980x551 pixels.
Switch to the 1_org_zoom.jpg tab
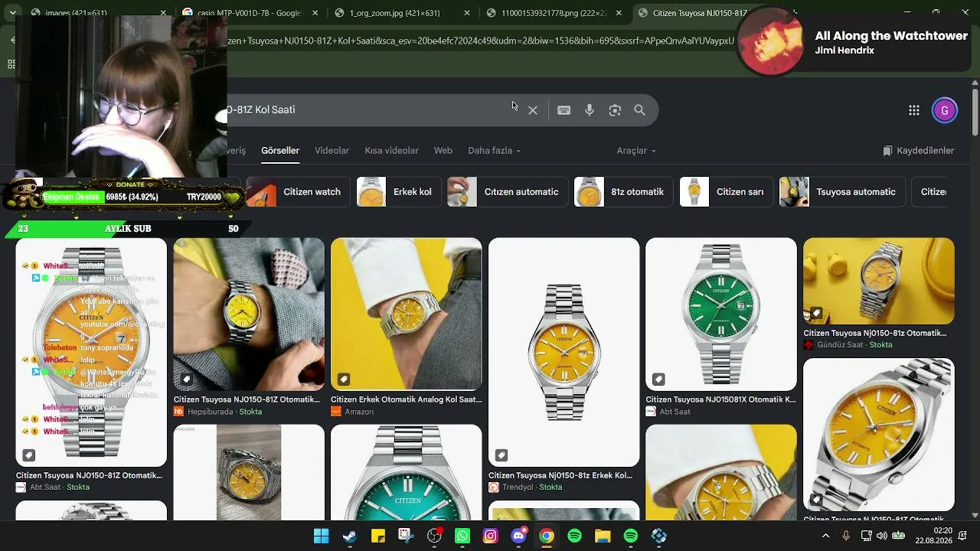click(x=394, y=13)
